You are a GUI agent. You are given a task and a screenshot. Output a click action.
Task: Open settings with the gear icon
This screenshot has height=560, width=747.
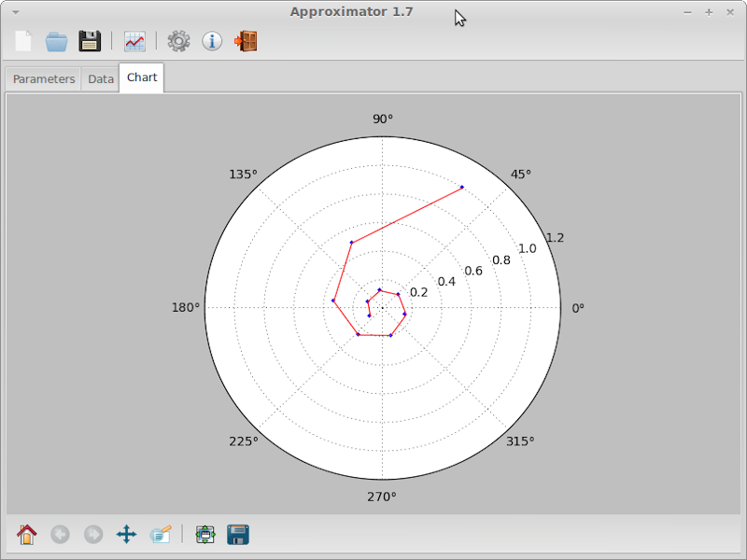coord(178,41)
